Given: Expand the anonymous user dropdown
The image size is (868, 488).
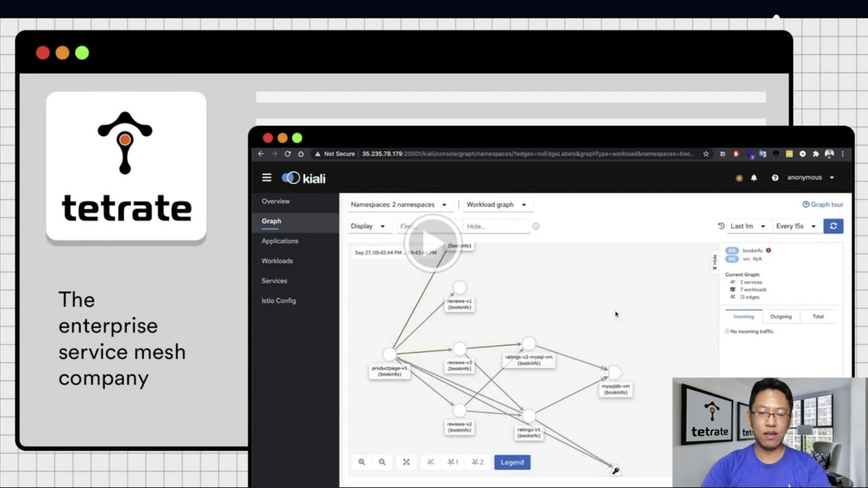Looking at the screenshot, I should (x=810, y=177).
